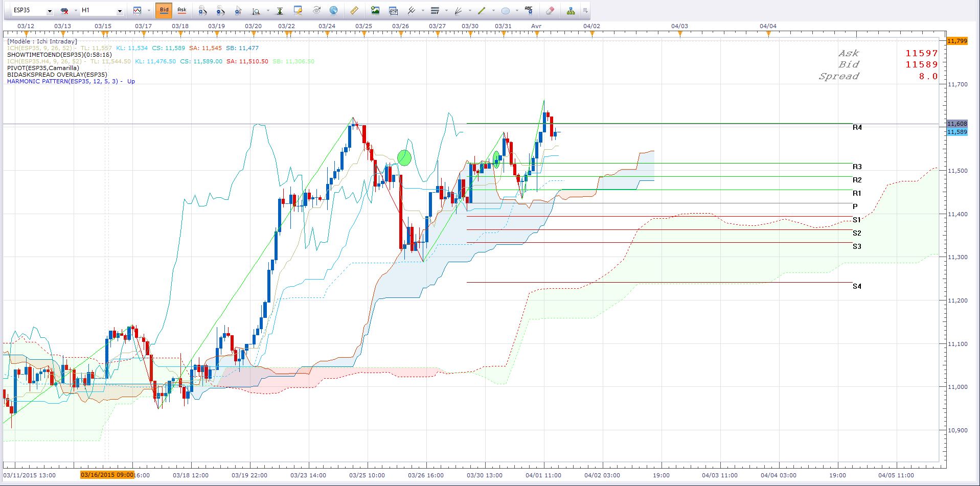Image resolution: width=980 pixels, height=486 pixels.
Task: Click the PIVOT(ESP35,Camarilla) indicator label
Action: coord(43,68)
